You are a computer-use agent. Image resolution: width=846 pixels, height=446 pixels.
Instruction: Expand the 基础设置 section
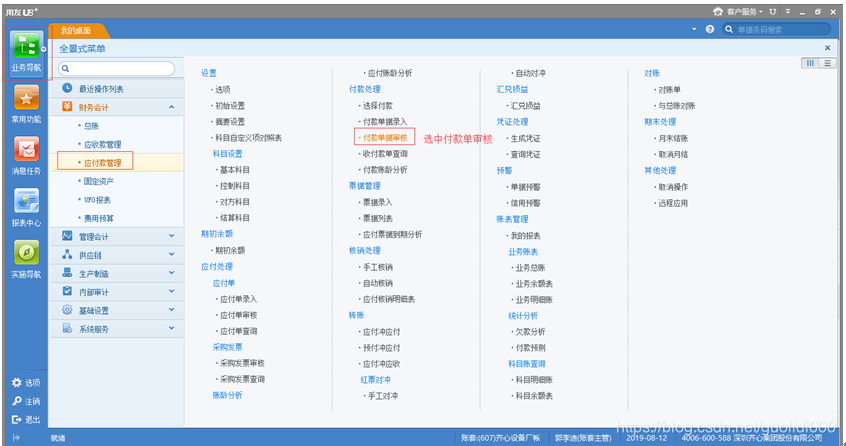coord(172,310)
